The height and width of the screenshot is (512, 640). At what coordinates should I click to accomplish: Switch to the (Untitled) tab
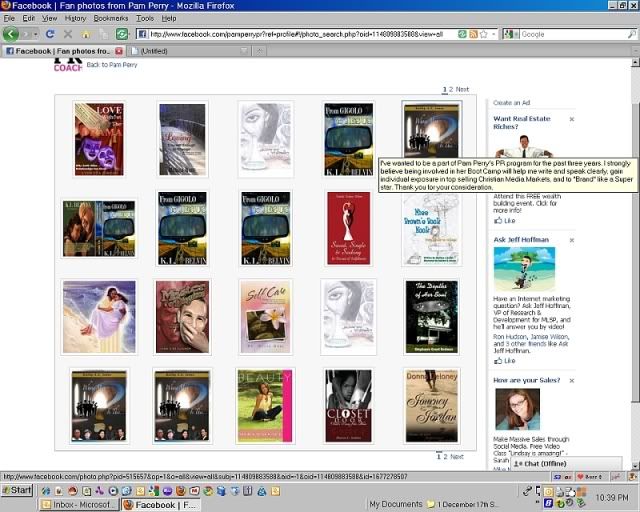click(x=188, y=51)
